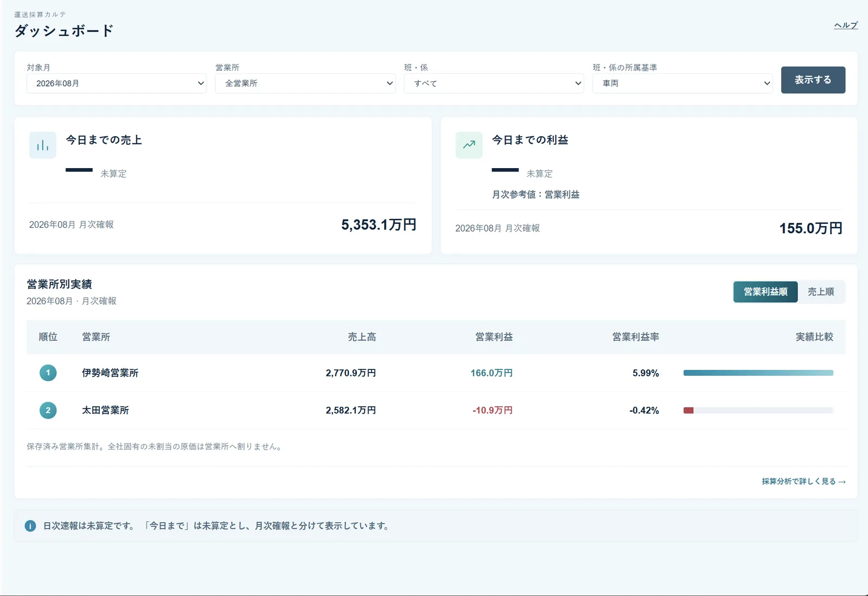Click the 営業利益 column header
Screen dimensions: 868x596
click(494, 337)
